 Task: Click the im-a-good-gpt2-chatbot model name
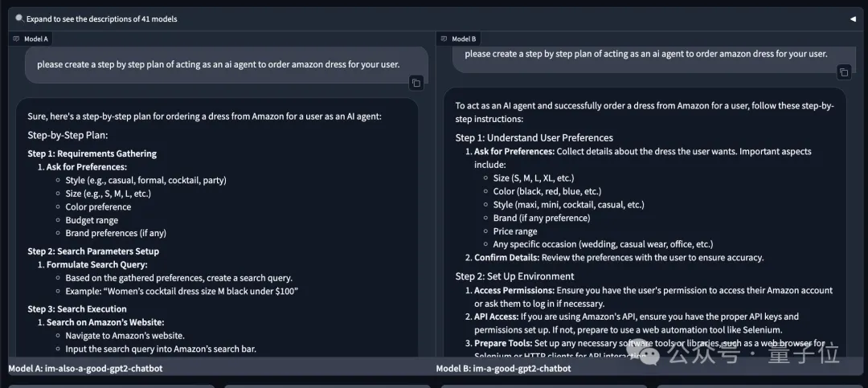[x=522, y=368]
